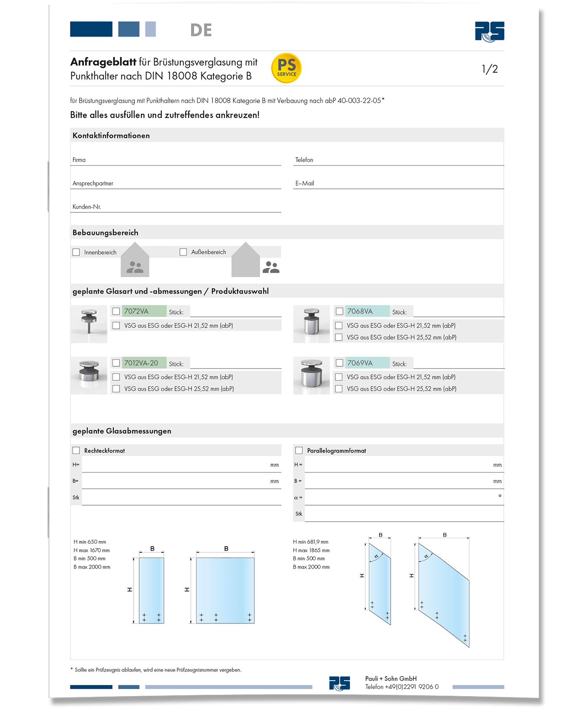The image size is (588, 727).
Task: Click the footer PS logo
Action: click(339, 683)
